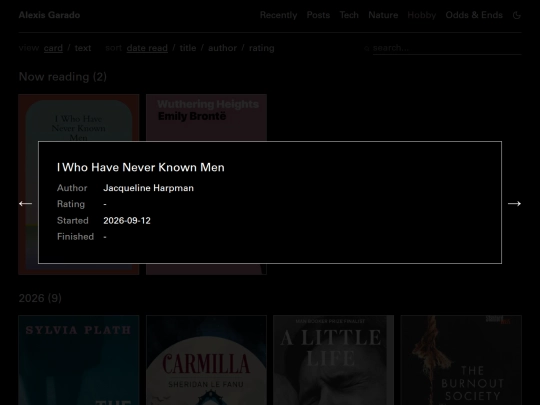The image size is (540, 405).
Task: Open the Hobby section
Action: pyautogui.click(x=422, y=15)
